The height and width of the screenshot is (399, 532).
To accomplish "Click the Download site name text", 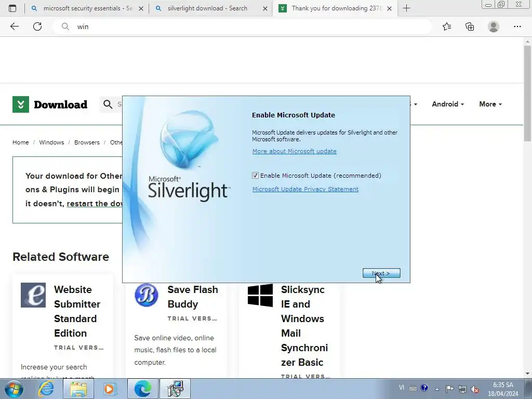I will coord(60,104).
